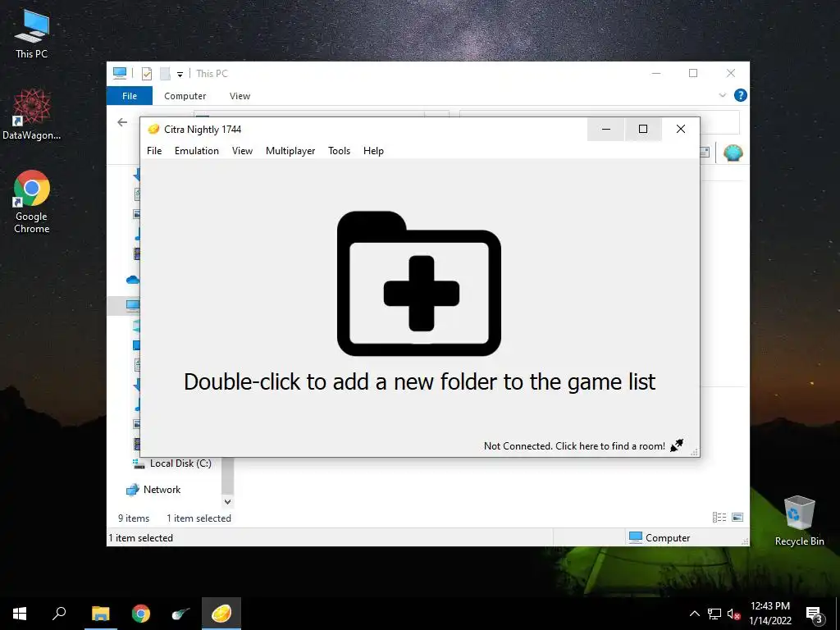The width and height of the screenshot is (840, 630).
Task: Click the shell icon in explorer toolbar
Action: [x=733, y=153]
